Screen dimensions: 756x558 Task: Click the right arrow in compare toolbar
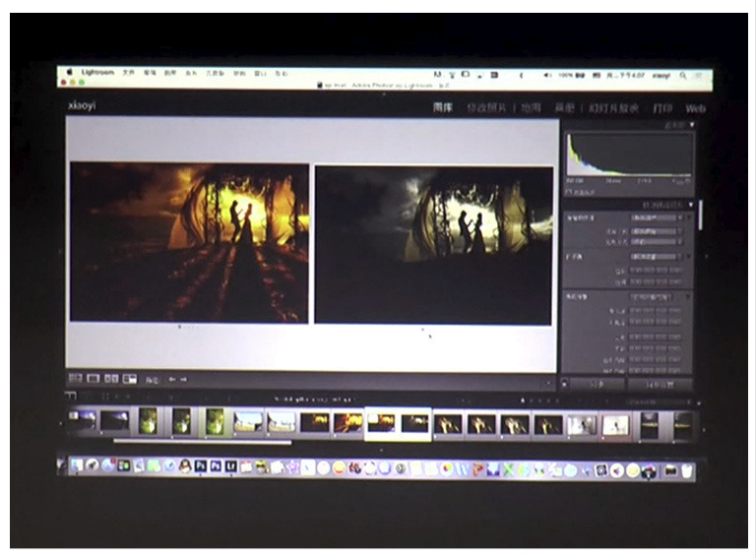coord(183,380)
